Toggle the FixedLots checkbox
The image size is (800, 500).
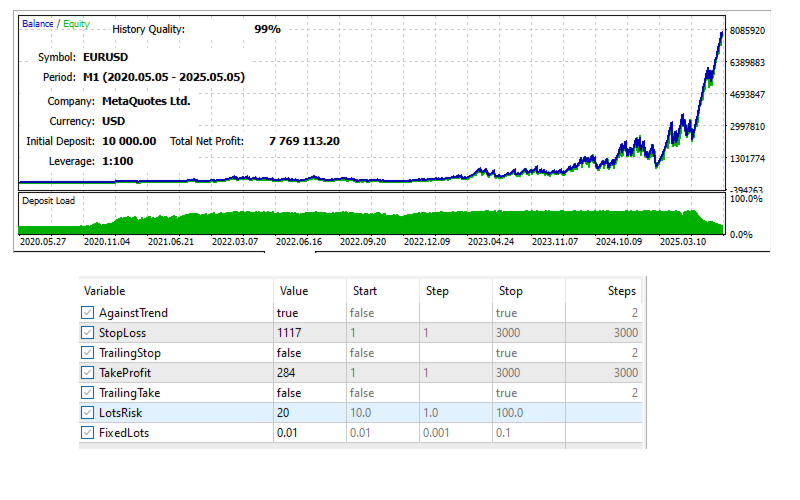click(x=87, y=433)
